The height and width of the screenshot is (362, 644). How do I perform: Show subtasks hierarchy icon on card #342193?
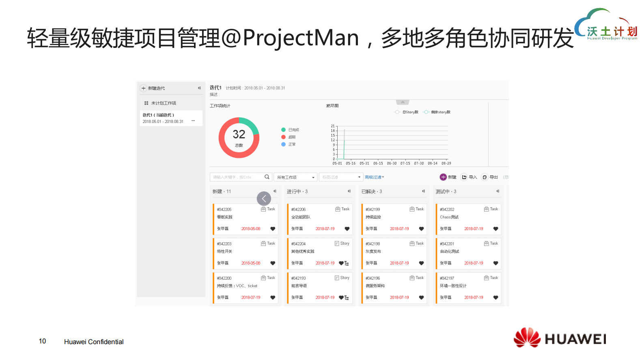point(347,297)
